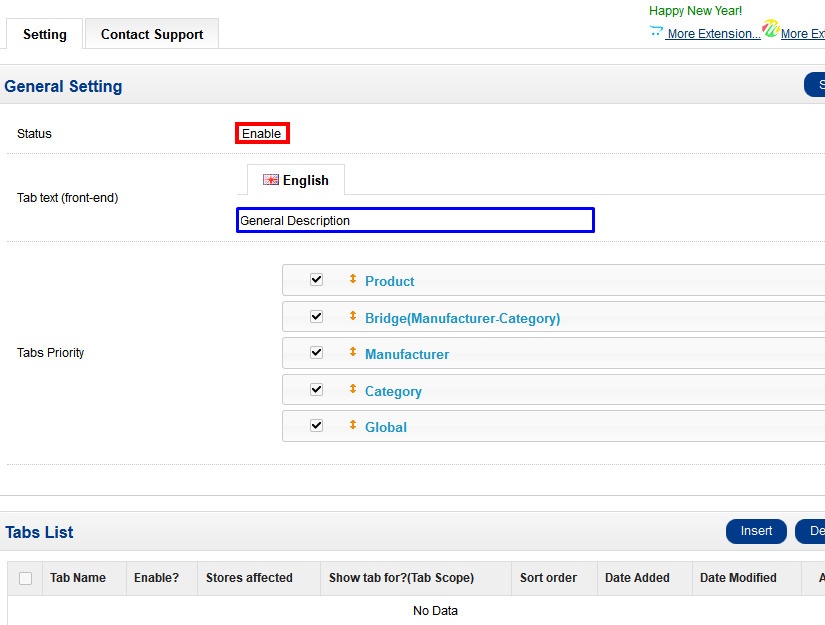The height and width of the screenshot is (625, 825).
Task: Open the More Extension link
Action: [713, 34]
